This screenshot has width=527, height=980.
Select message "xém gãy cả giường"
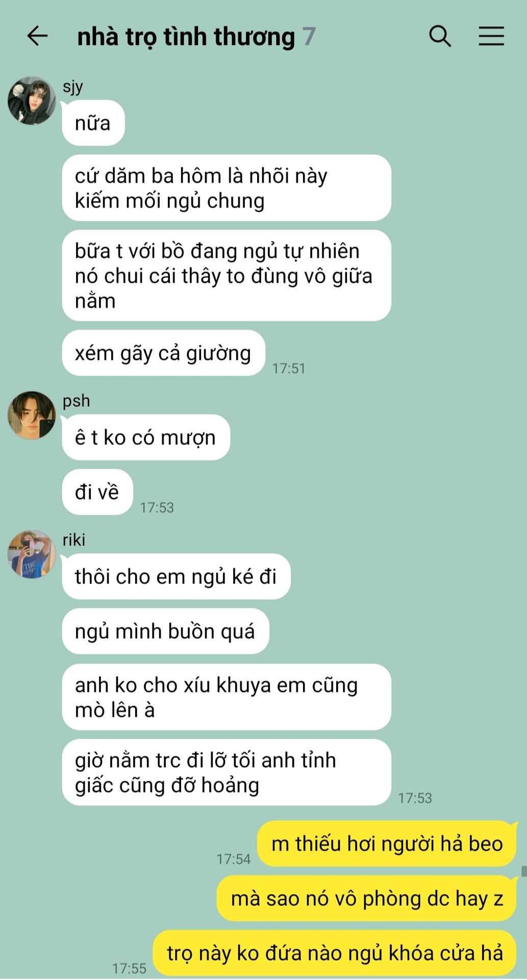coord(163,353)
